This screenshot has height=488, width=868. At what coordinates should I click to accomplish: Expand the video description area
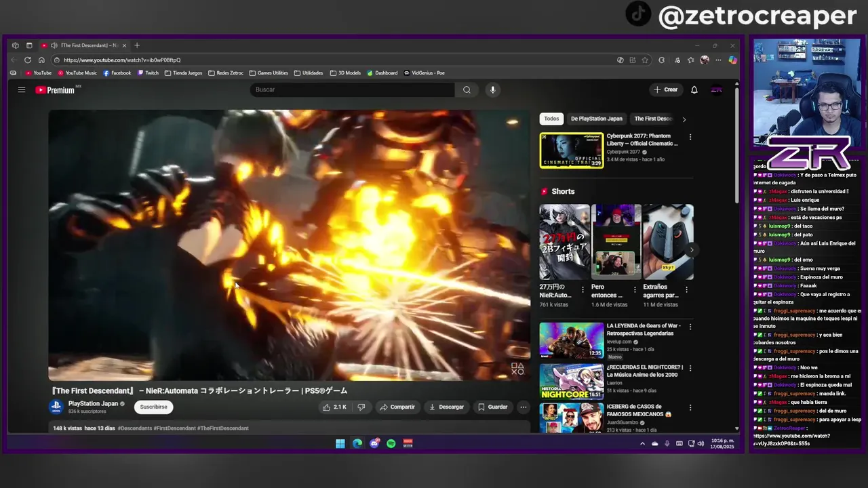(288, 428)
